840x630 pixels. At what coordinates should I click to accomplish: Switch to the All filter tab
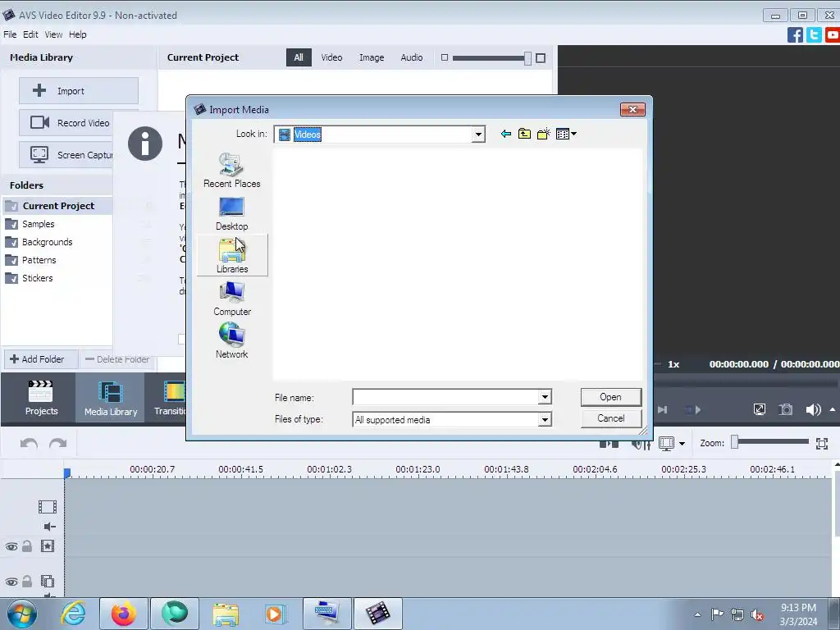tap(299, 57)
